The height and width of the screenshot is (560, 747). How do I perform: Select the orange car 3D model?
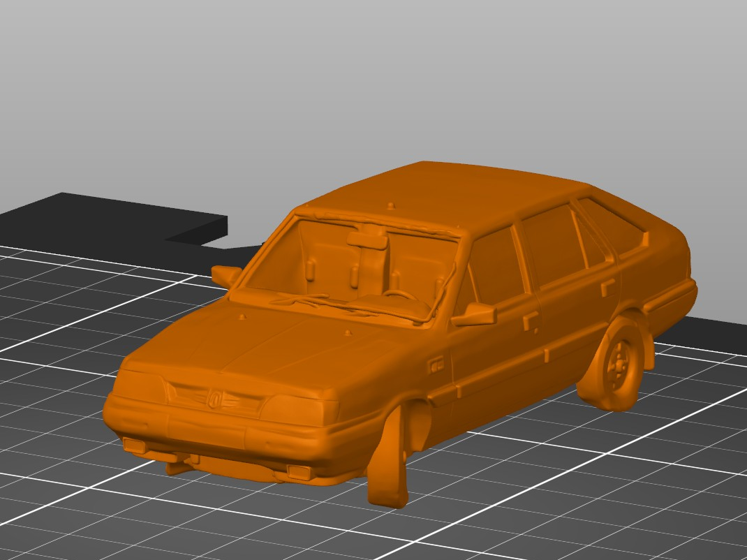tap(400, 334)
